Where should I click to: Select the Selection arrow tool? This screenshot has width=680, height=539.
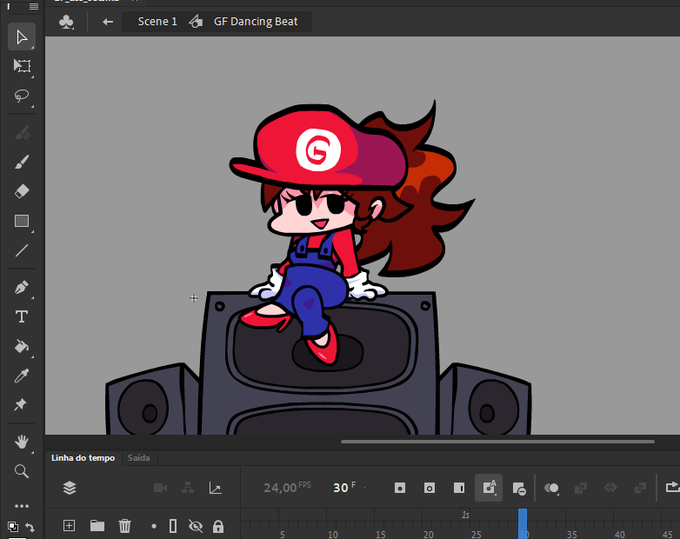pos(21,37)
